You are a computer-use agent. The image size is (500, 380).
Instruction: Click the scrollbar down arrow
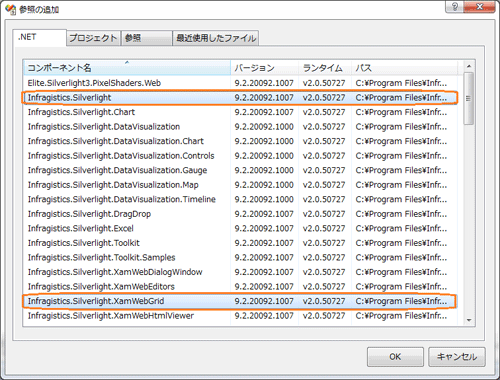(x=469, y=320)
